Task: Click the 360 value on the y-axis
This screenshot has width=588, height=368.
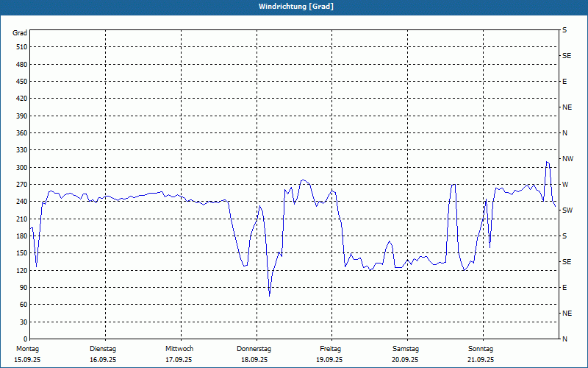Action: pyautogui.click(x=22, y=133)
